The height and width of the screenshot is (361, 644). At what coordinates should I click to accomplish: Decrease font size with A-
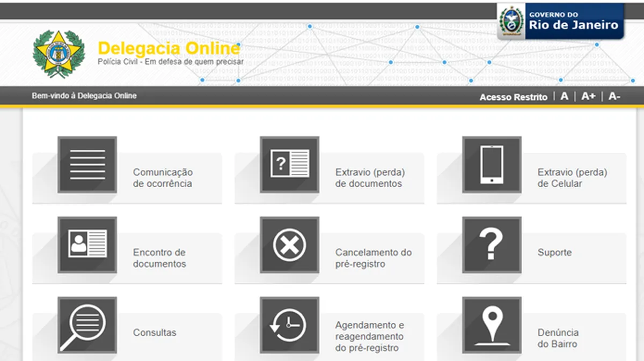point(614,97)
